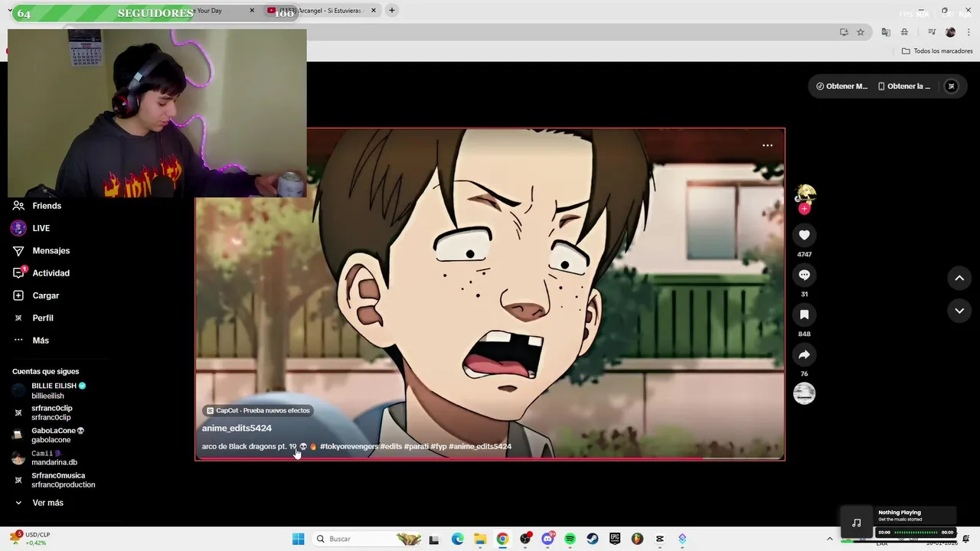Open USD/CLP taskbar widget

tap(31, 539)
